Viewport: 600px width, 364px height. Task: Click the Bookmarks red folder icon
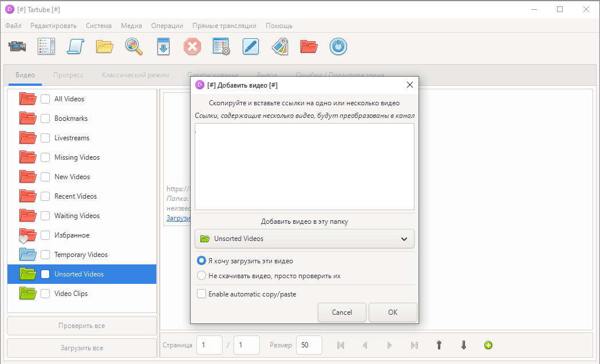pyautogui.click(x=27, y=118)
